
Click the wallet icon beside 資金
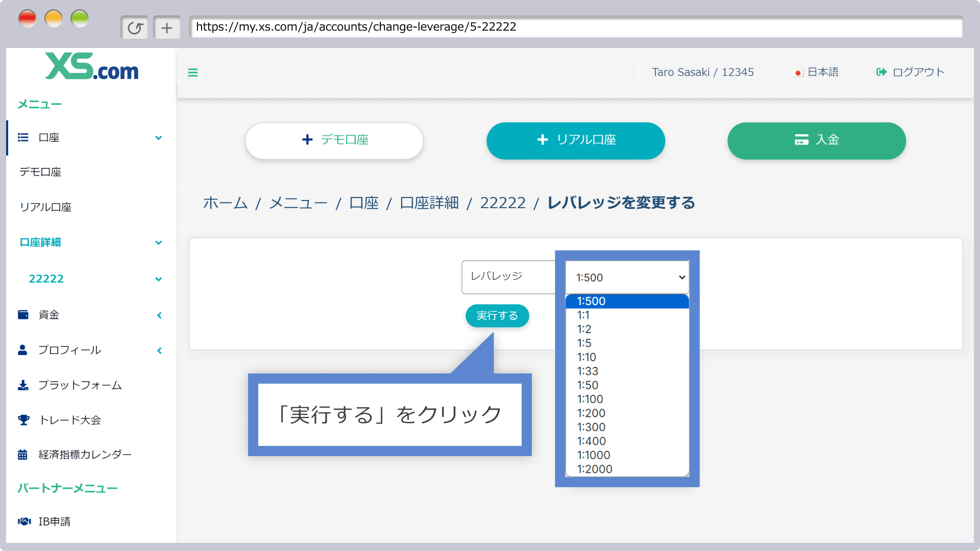pyautogui.click(x=23, y=315)
